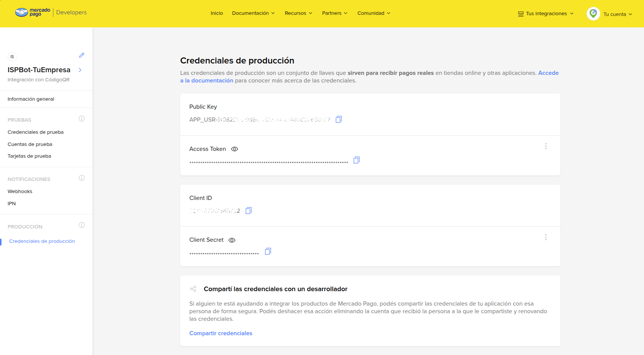Image resolution: width=644 pixels, height=355 pixels.
Task: Copy the Client Secret to clipboard
Action: tap(268, 251)
